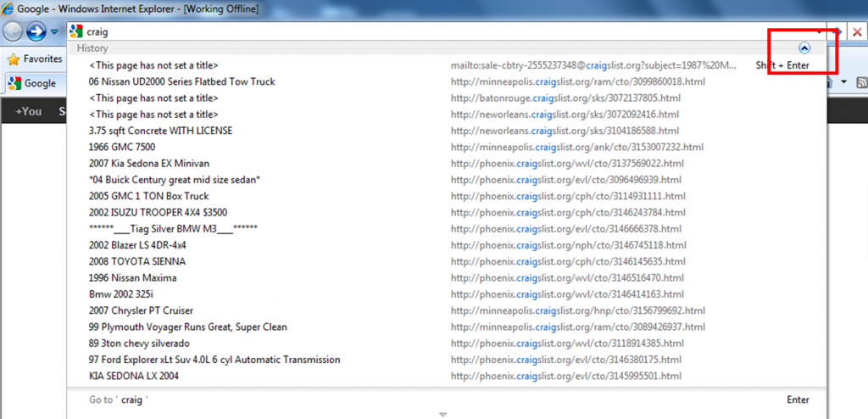Open '99 Plymouth Voyager Runs Great, Super Clean'
This screenshot has width=868, height=419.
(446, 327)
